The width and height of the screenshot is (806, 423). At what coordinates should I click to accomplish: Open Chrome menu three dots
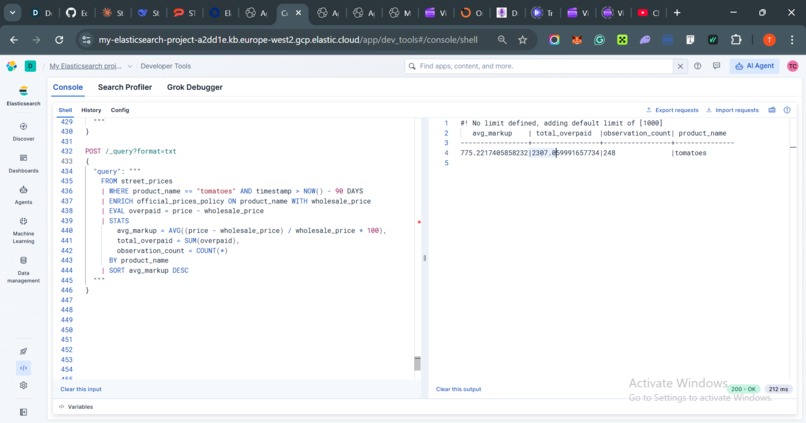[x=792, y=40]
